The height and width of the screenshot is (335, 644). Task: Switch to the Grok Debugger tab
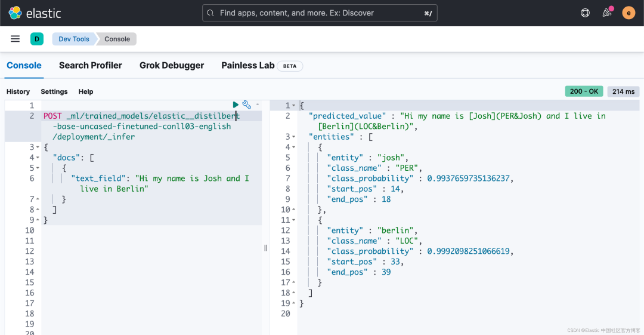click(x=172, y=66)
